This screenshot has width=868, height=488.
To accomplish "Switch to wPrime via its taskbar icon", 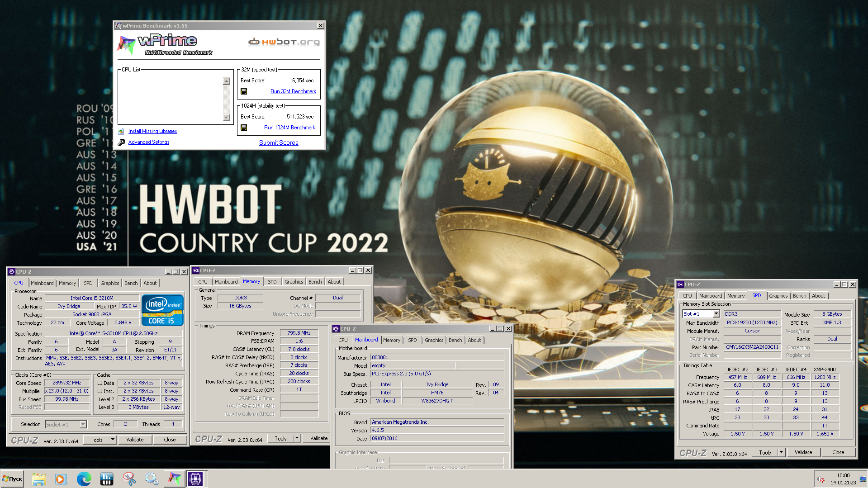I will pyautogui.click(x=175, y=479).
